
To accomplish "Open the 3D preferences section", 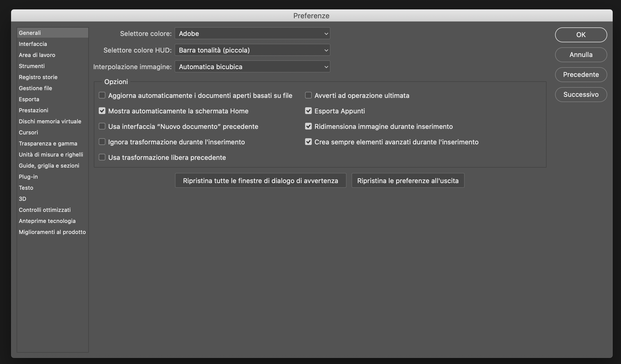I will [x=23, y=199].
